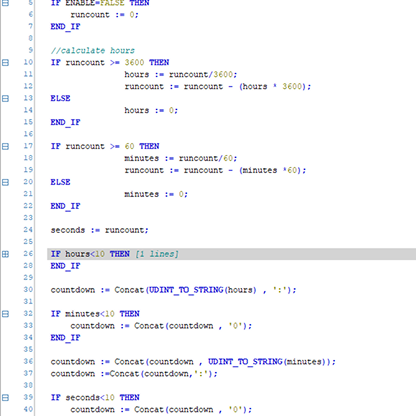This screenshot has height=416, width=416.
Task: Click THEN keyword on line 17
Action: point(149,146)
